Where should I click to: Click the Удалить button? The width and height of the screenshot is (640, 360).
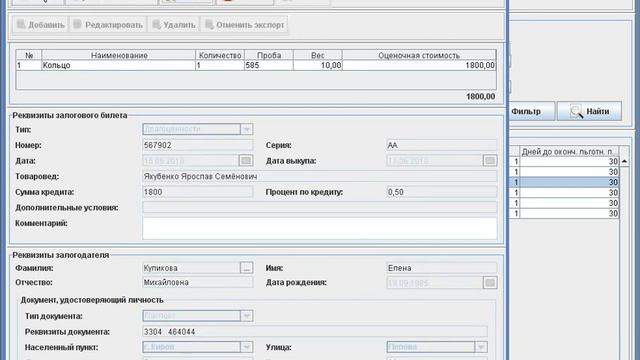(x=174, y=25)
